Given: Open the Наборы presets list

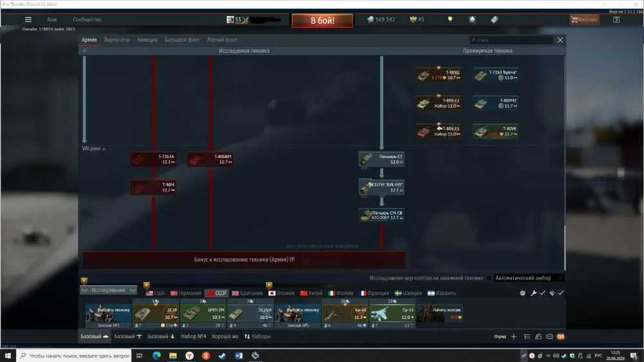Looking at the screenshot, I should (258, 336).
